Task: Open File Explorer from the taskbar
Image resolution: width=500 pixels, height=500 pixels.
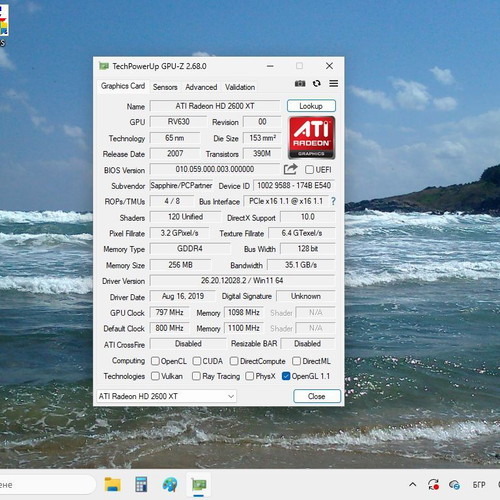Action: point(112,484)
